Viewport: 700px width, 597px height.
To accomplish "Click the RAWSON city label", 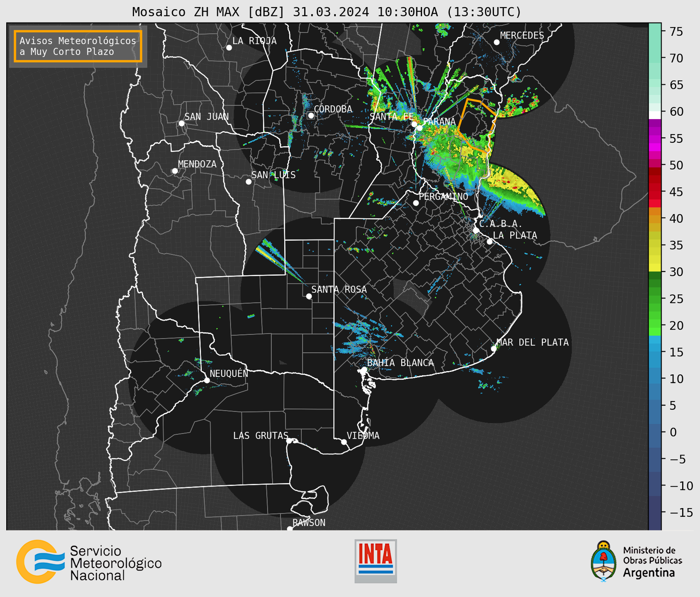I will (309, 523).
